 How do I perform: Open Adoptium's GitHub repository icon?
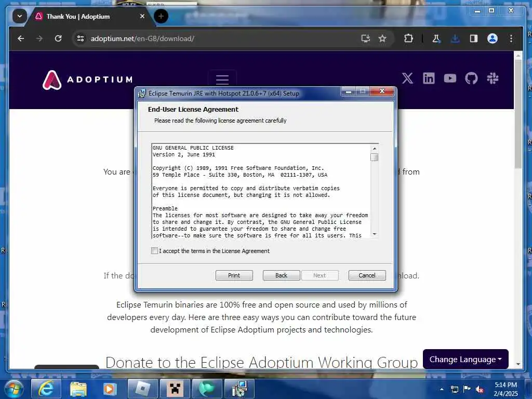(x=471, y=78)
